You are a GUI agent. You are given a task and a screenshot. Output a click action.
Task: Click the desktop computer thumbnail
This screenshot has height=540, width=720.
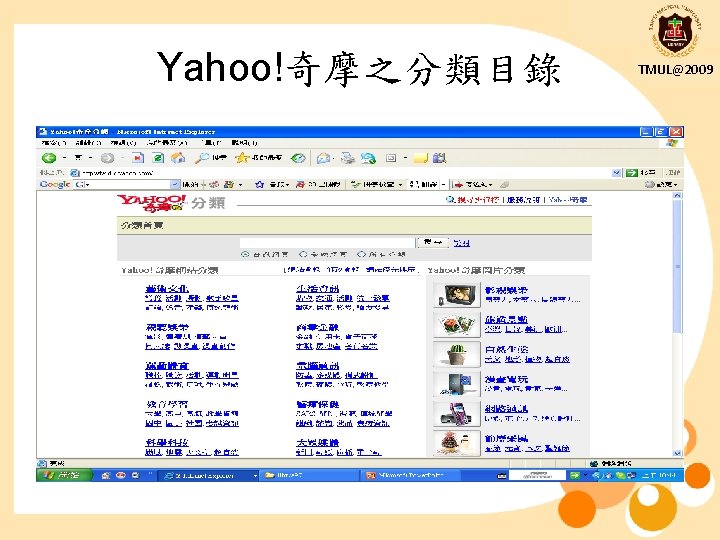[x=457, y=384]
